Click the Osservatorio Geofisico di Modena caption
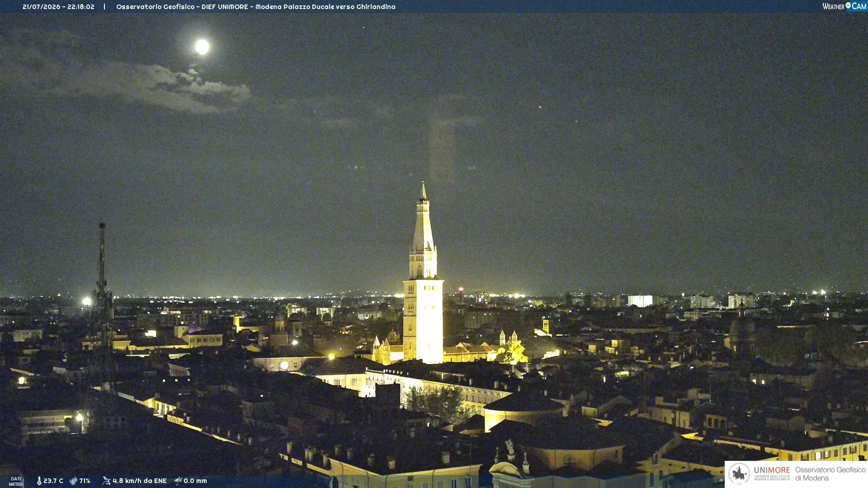868x488 pixels. (830, 474)
